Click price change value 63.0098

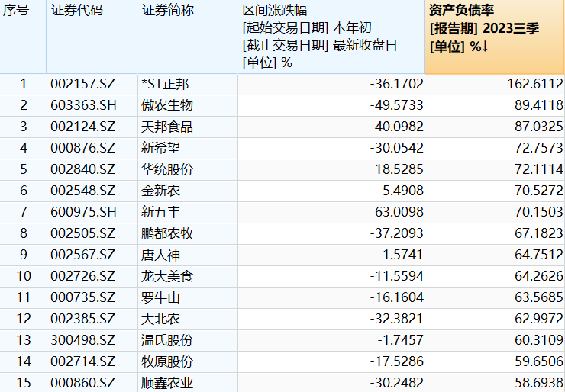399,212
